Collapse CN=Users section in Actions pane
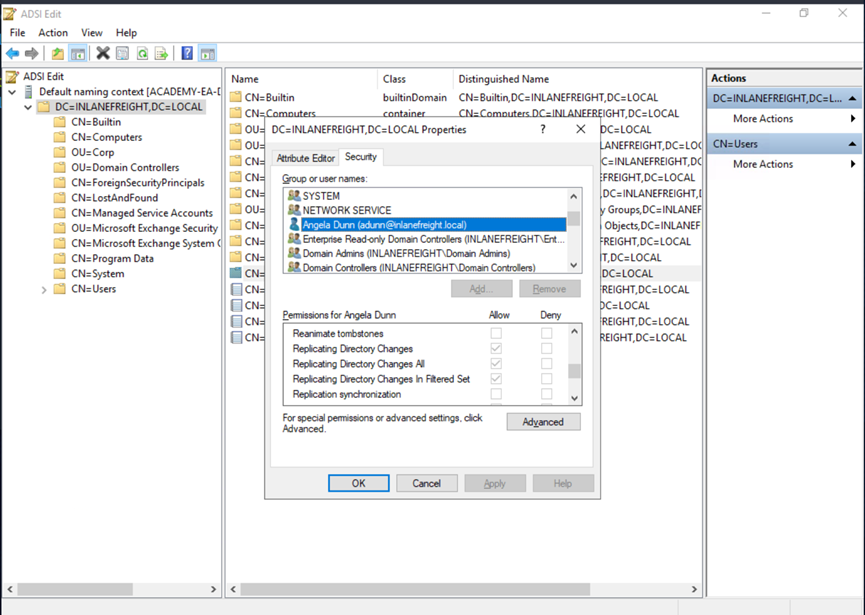865x615 pixels. click(x=852, y=144)
